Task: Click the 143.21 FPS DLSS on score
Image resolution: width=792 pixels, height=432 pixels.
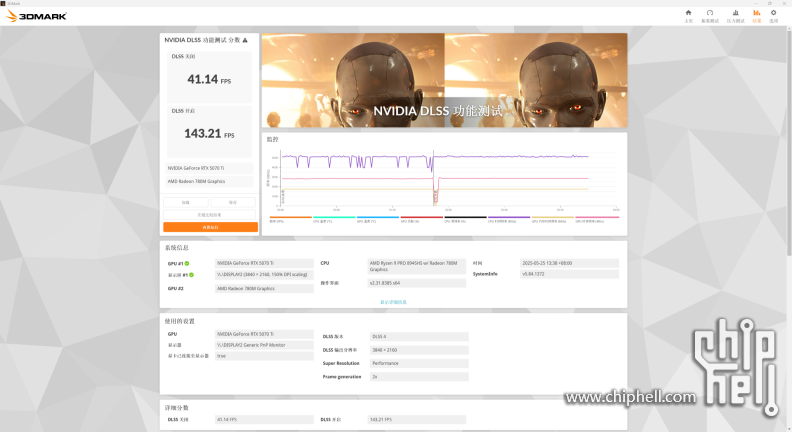Action: click(x=209, y=133)
